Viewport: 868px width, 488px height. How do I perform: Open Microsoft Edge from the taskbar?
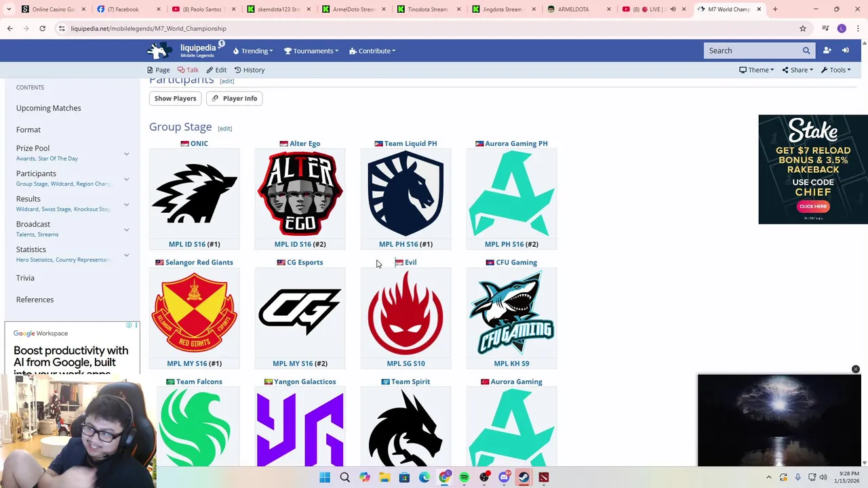coord(425,477)
